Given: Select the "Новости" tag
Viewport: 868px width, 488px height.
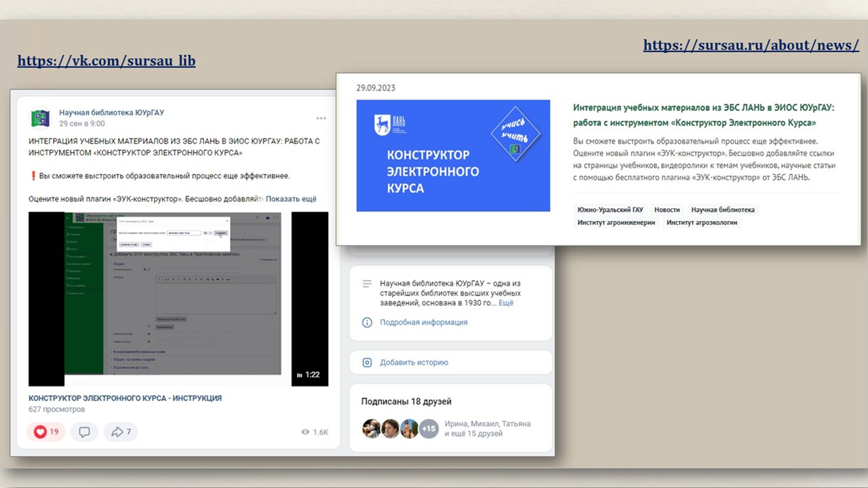Looking at the screenshot, I should (667, 210).
